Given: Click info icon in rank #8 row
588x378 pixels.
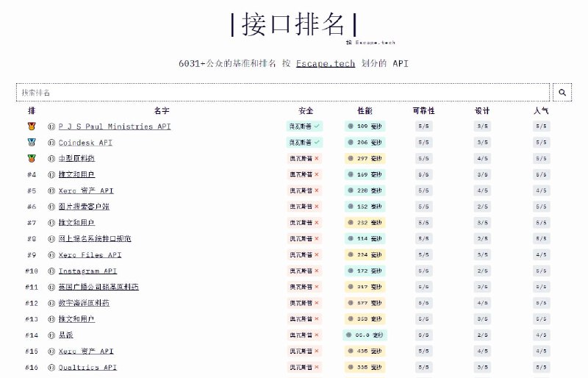Looking at the screenshot, I should click(51, 239).
